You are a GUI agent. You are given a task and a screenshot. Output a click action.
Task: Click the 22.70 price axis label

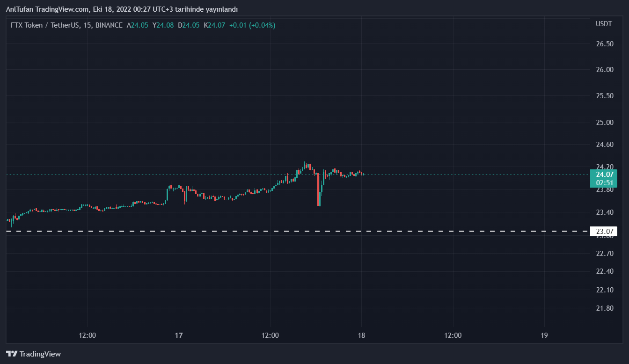[604, 254]
